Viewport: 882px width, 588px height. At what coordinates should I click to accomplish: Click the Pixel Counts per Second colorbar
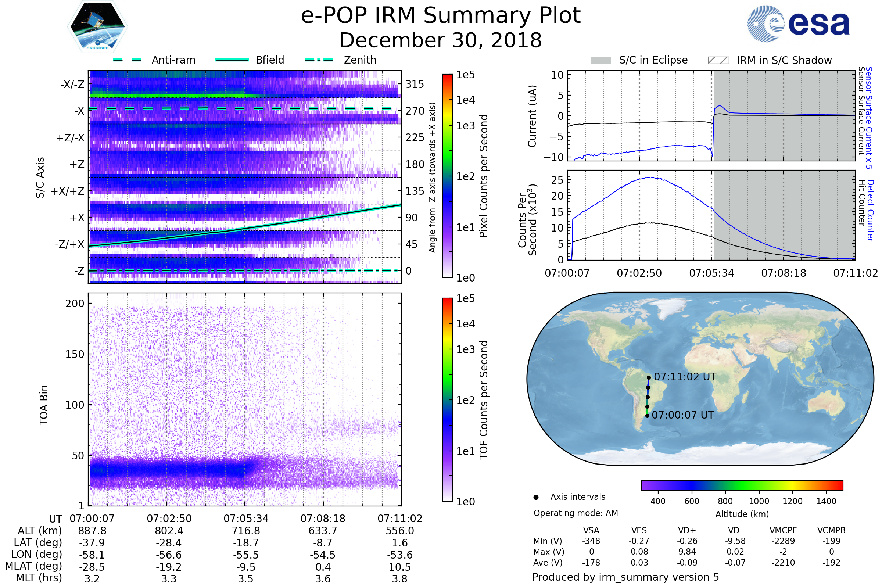click(447, 176)
